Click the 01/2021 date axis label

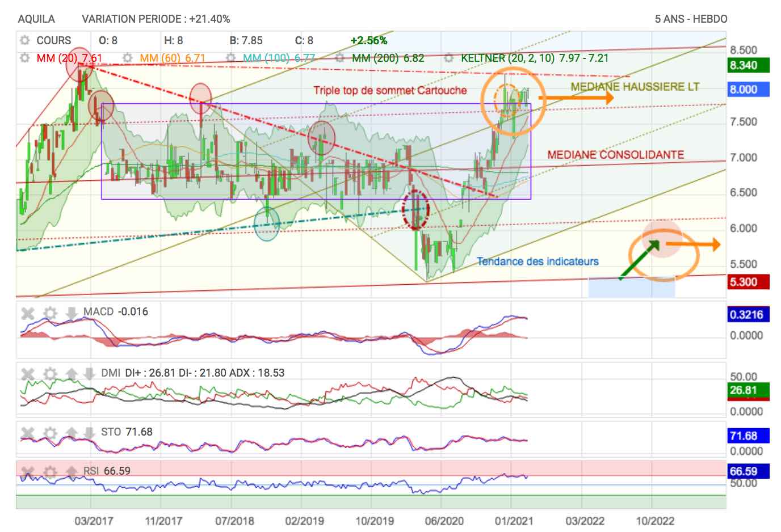[x=514, y=521]
